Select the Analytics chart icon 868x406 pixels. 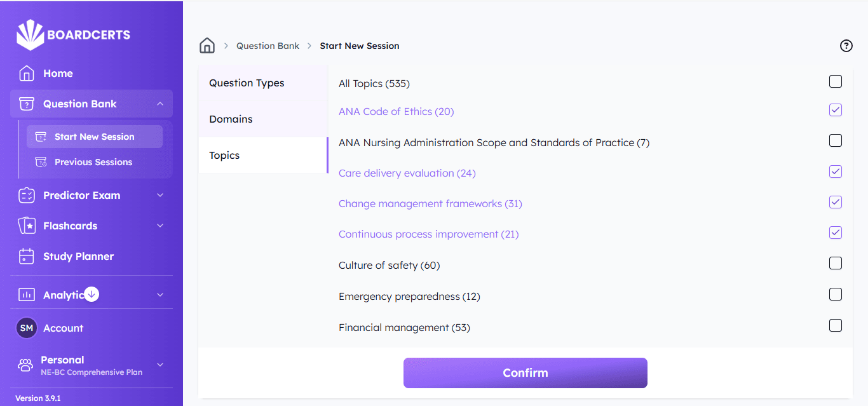[x=27, y=294]
